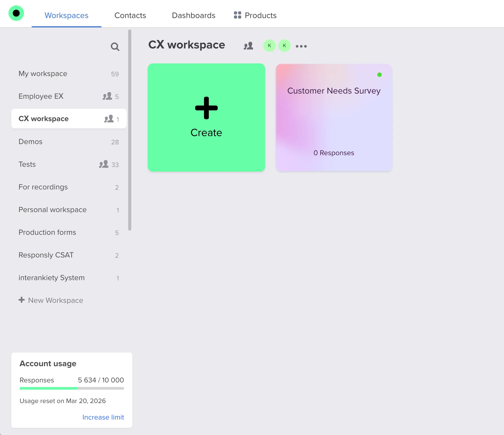Click the plus icon beside New Workspace
504x435 pixels.
coord(22,300)
